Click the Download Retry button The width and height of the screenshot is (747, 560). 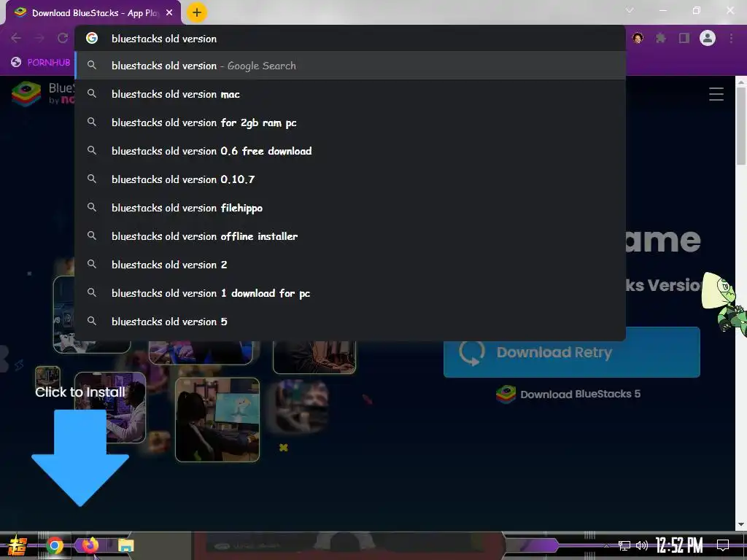572,352
